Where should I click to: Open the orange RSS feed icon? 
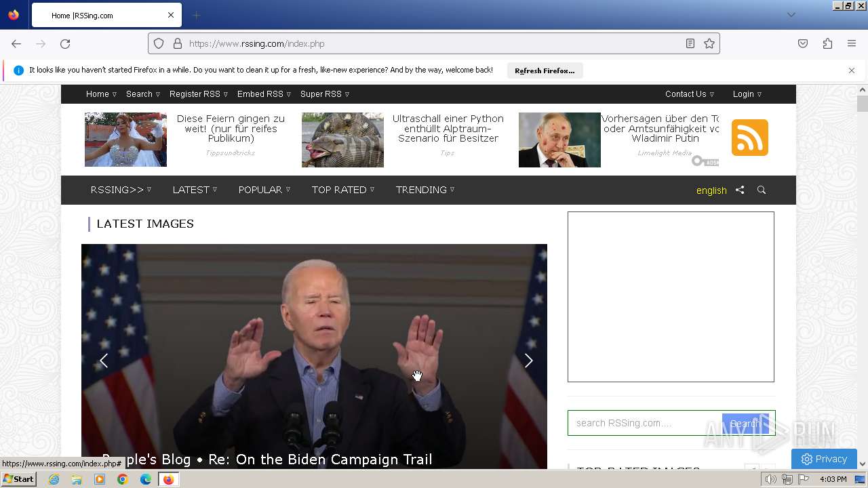pyautogui.click(x=749, y=138)
